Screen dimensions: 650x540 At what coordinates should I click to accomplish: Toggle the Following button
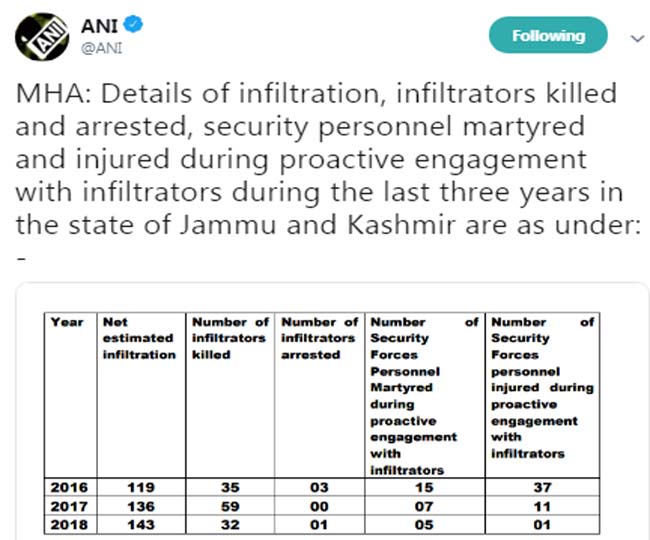(x=548, y=35)
